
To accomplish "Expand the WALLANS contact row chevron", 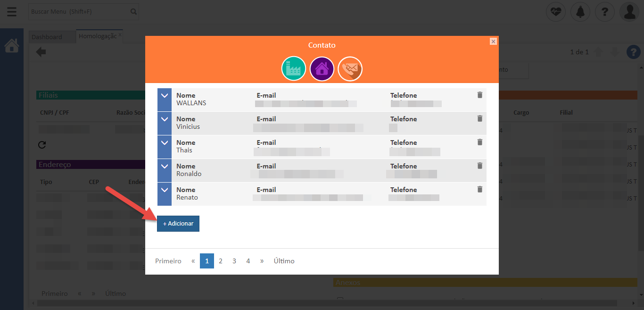I will point(165,95).
